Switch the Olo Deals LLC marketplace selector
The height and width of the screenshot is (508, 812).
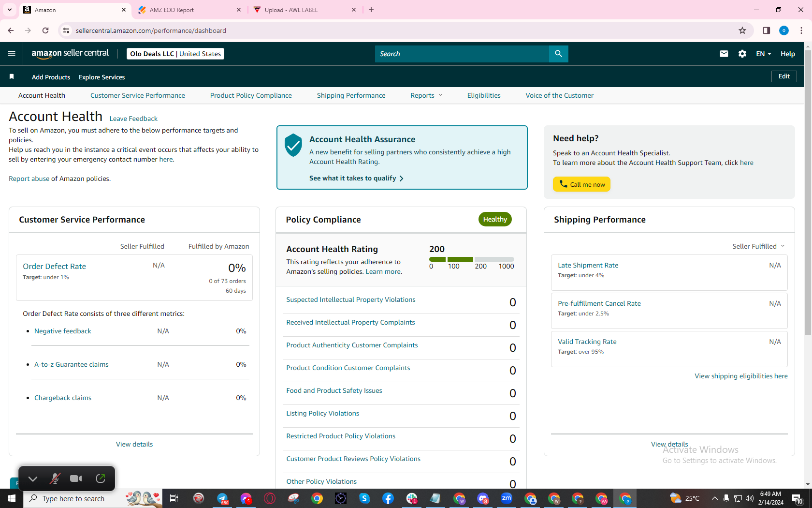pos(175,54)
